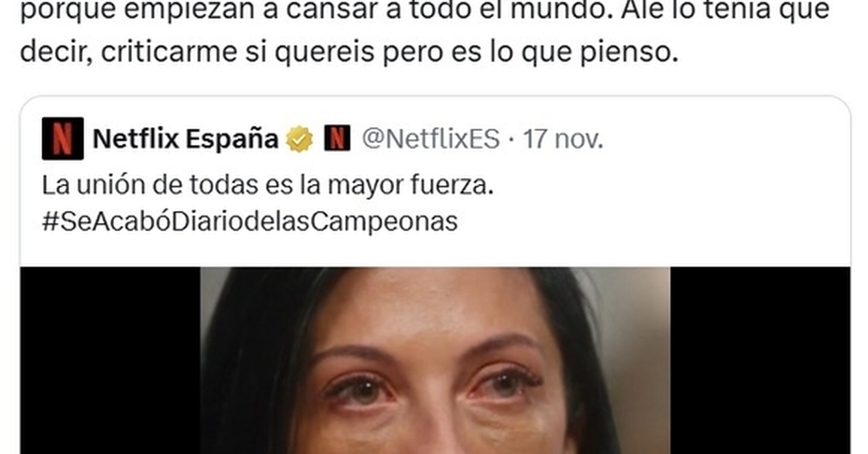Open the #SeAcabóDiariodelasCampeonas hashtag
The image size is (868, 454).
coord(250,221)
